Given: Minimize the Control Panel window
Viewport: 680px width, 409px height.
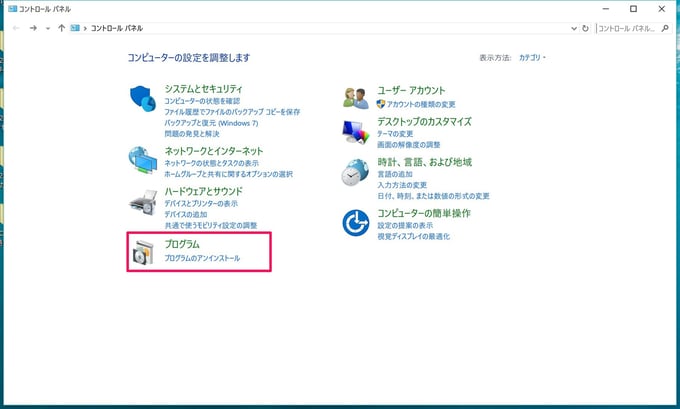Looking at the screenshot, I should tap(606, 9).
